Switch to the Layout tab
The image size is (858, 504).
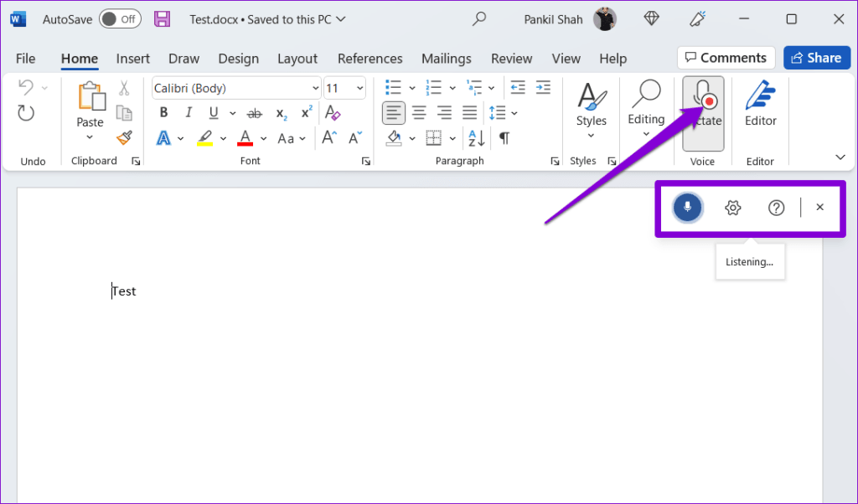point(297,59)
